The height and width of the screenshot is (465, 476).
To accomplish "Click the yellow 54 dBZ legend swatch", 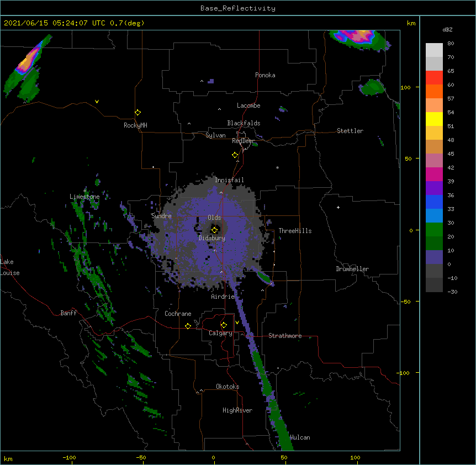I will pos(434,119).
